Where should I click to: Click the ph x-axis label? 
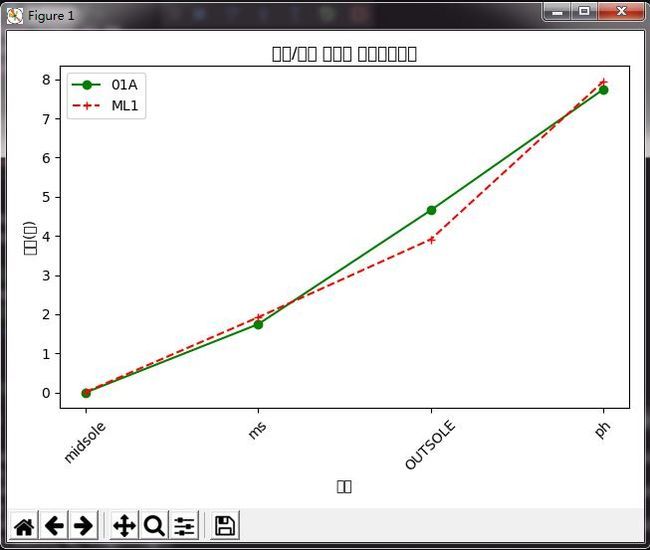pyautogui.click(x=602, y=429)
